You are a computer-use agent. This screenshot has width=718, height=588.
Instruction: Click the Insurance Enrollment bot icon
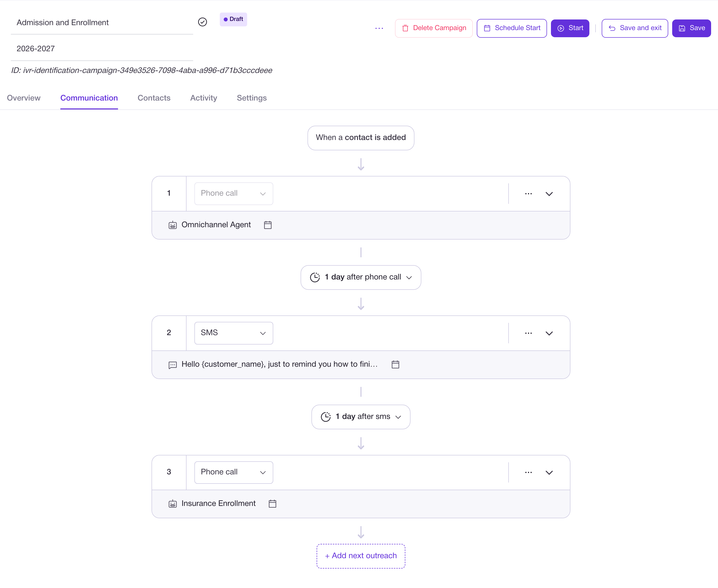pos(173,504)
